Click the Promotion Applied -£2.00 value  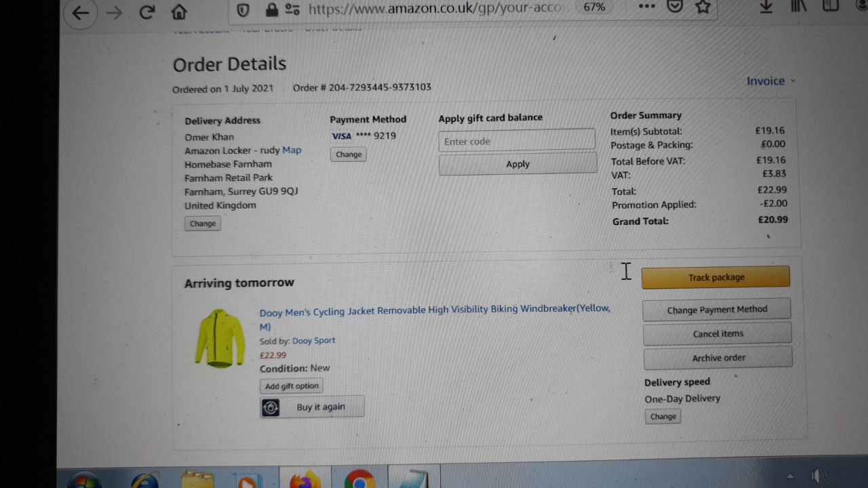(x=774, y=203)
